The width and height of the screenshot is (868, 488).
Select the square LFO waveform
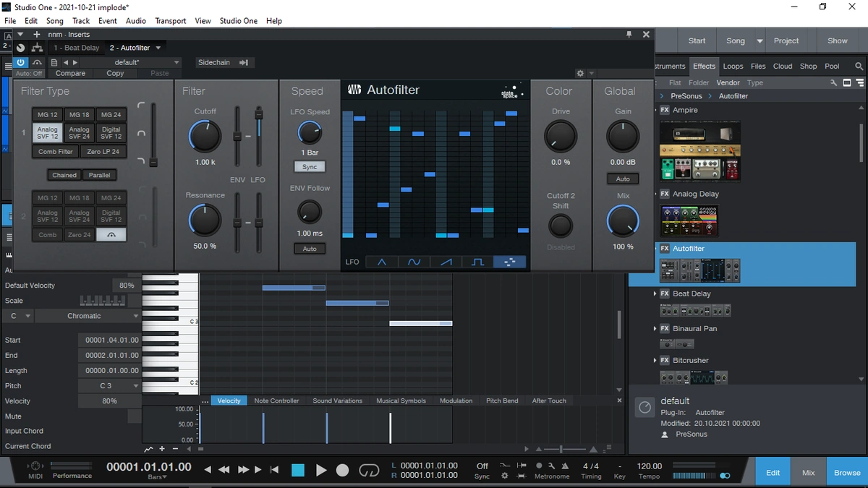(477, 262)
